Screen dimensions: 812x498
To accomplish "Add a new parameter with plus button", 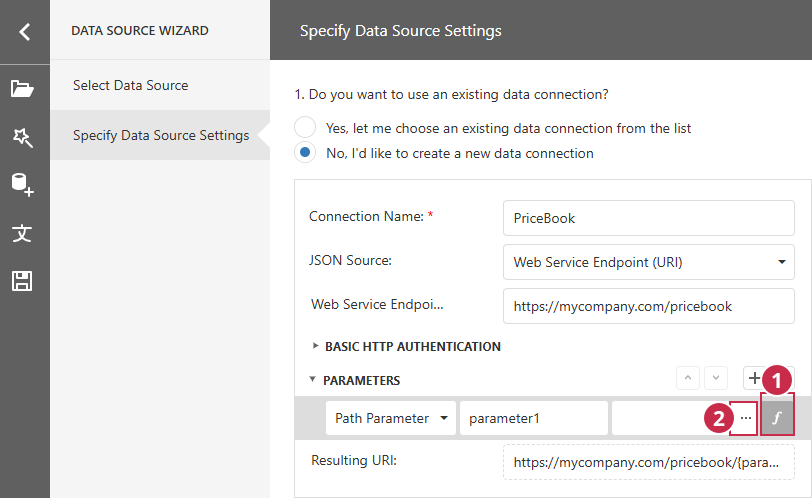I will (x=754, y=378).
